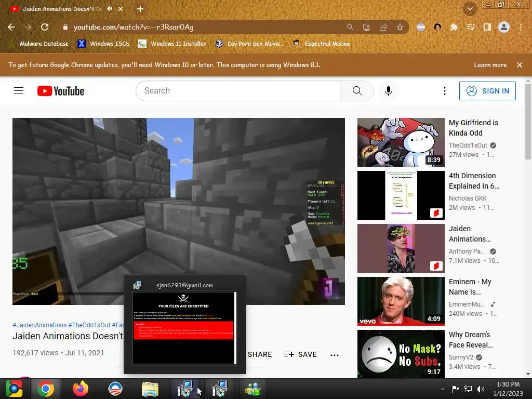
Task: Open the Chrome profile avatar
Action: [x=504, y=27]
